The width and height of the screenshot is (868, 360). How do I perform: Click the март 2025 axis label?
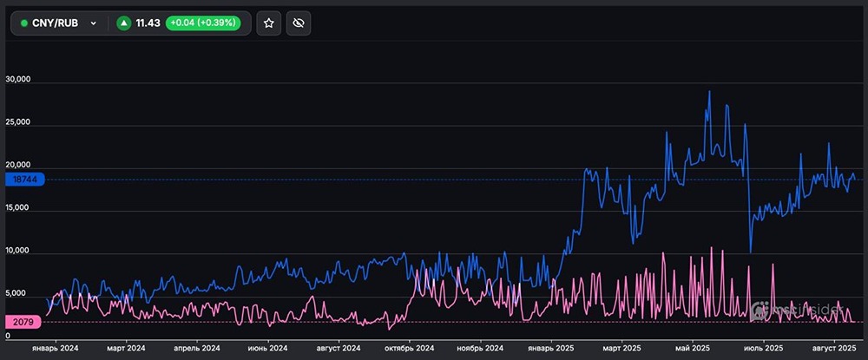623,347
